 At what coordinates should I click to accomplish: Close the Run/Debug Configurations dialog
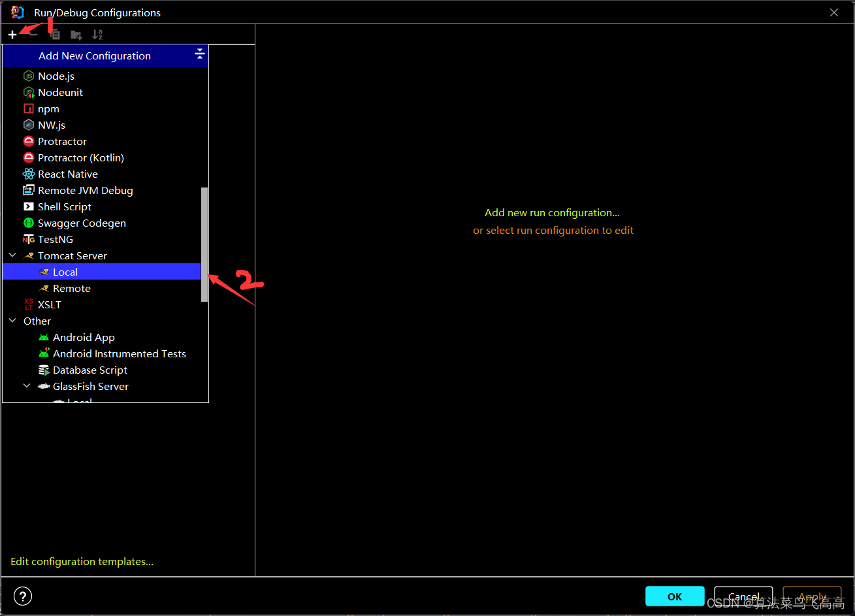click(x=834, y=12)
